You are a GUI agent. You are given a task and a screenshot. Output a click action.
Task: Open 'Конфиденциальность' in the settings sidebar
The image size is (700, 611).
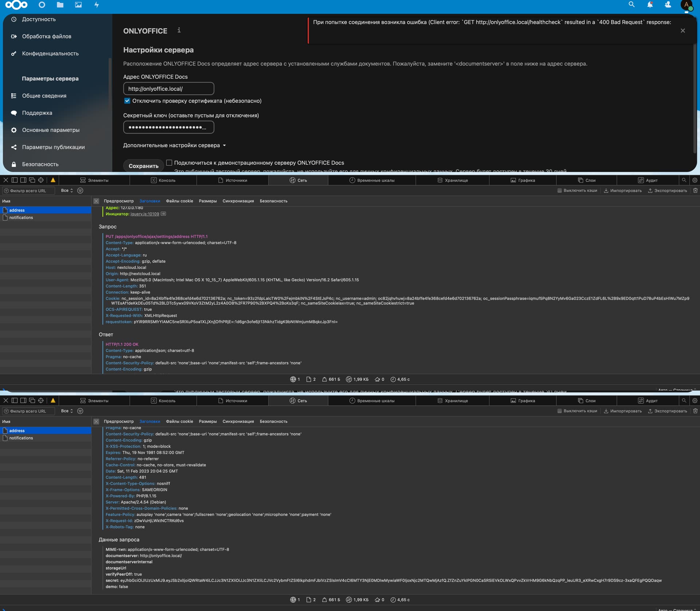click(50, 54)
